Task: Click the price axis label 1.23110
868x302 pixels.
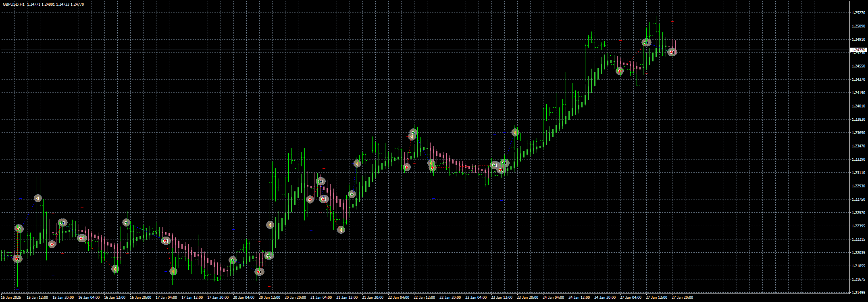Action: pyautogui.click(x=858, y=173)
